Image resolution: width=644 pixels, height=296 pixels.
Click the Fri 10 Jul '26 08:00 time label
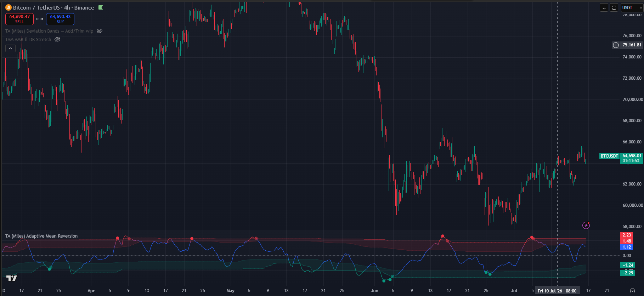coord(557,291)
